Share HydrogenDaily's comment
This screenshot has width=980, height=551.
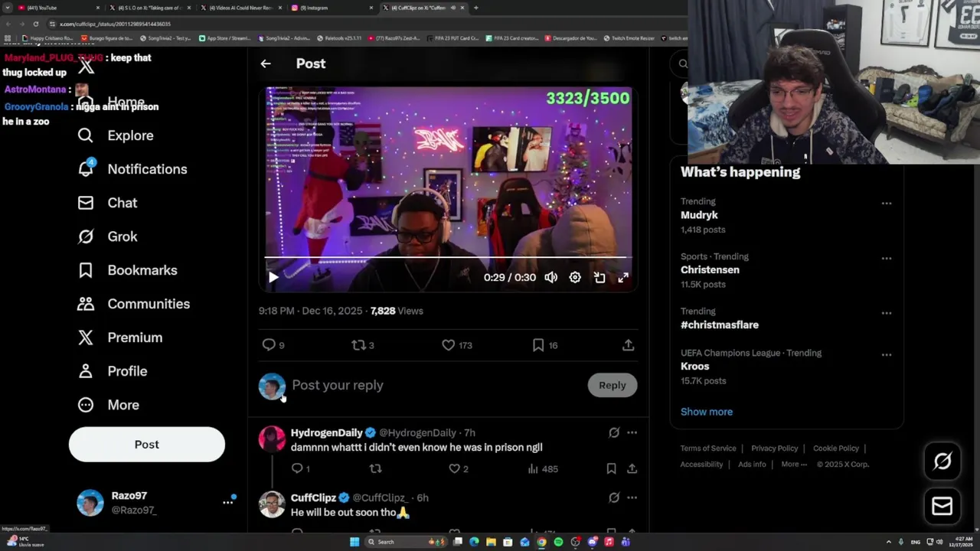(x=632, y=468)
